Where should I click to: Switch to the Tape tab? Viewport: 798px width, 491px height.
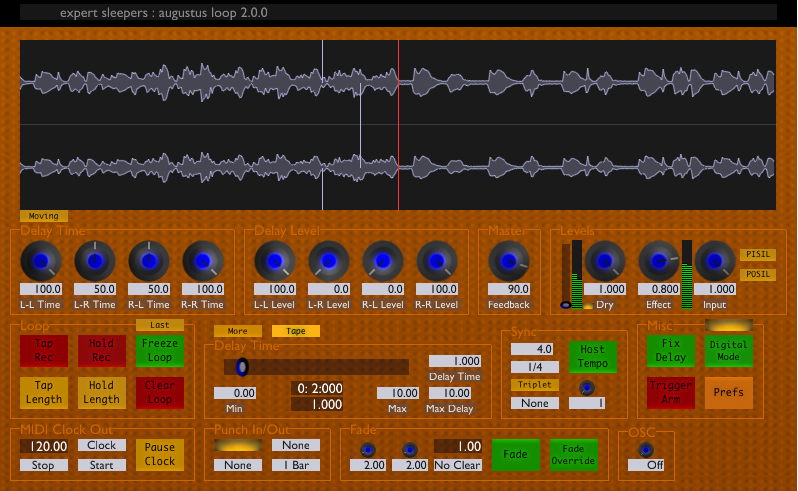pos(296,331)
